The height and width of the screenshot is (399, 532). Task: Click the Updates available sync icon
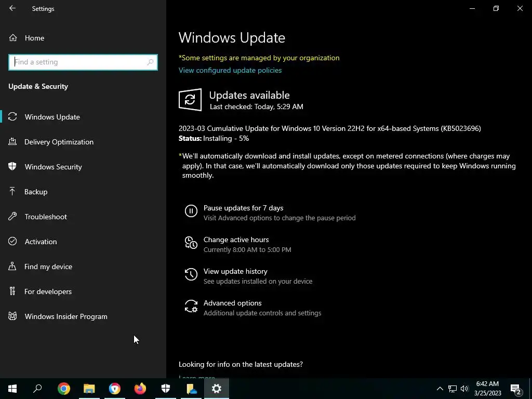(x=190, y=100)
